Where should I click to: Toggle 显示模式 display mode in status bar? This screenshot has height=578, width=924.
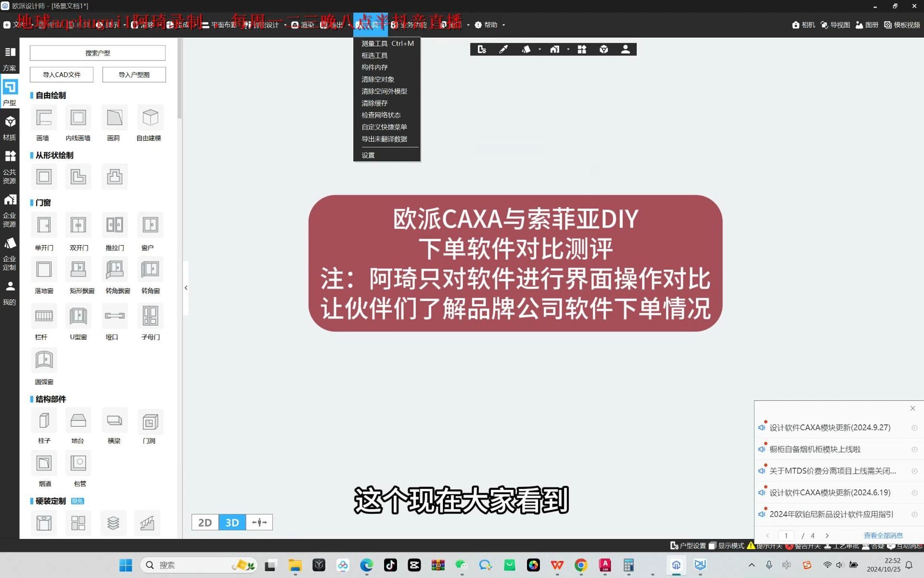(x=726, y=546)
